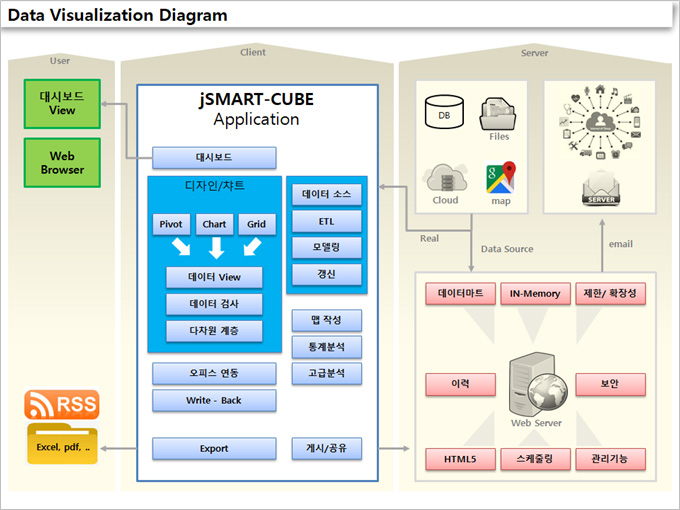Image resolution: width=680 pixels, height=510 pixels.
Task: Click the red 스케줄링 box
Action: (535, 459)
